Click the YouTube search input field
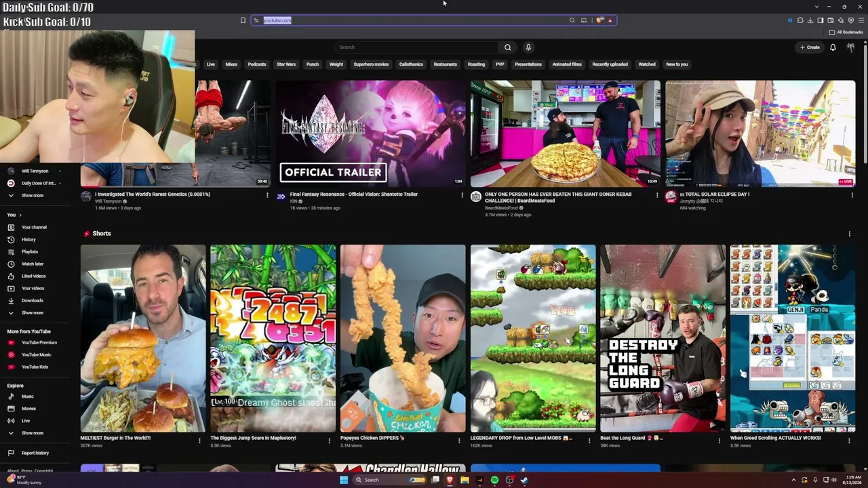The height and width of the screenshot is (488, 868). (x=416, y=47)
